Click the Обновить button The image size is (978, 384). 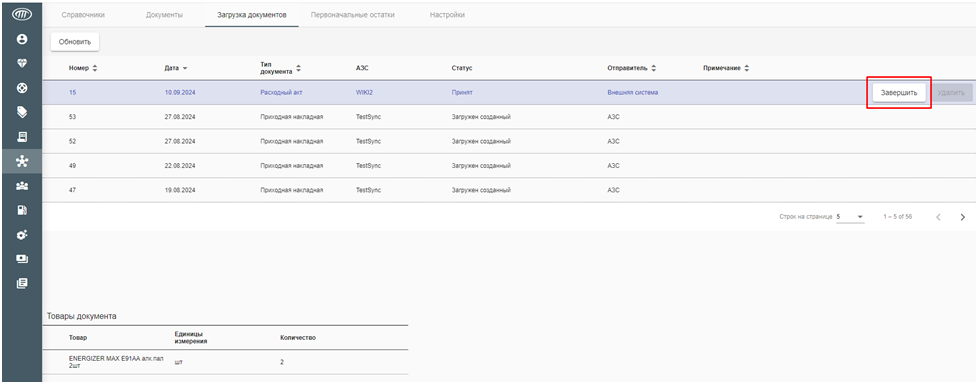(x=75, y=42)
